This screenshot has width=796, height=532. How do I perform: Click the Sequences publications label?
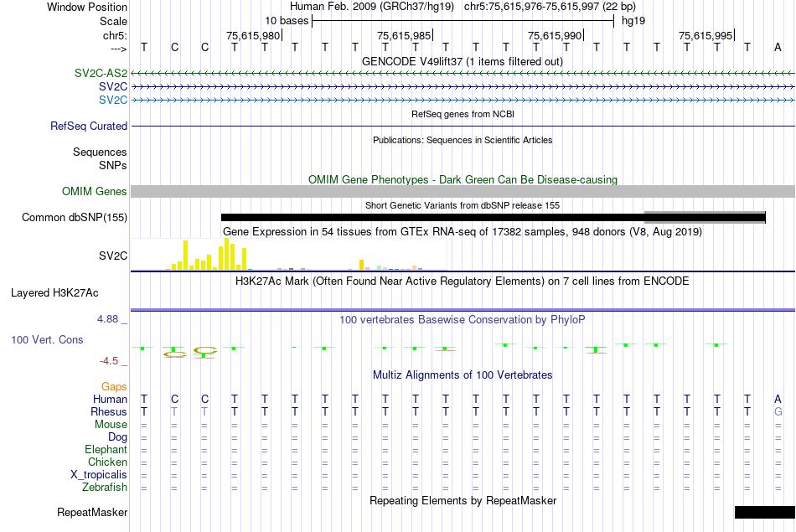pyautogui.click(x=100, y=152)
